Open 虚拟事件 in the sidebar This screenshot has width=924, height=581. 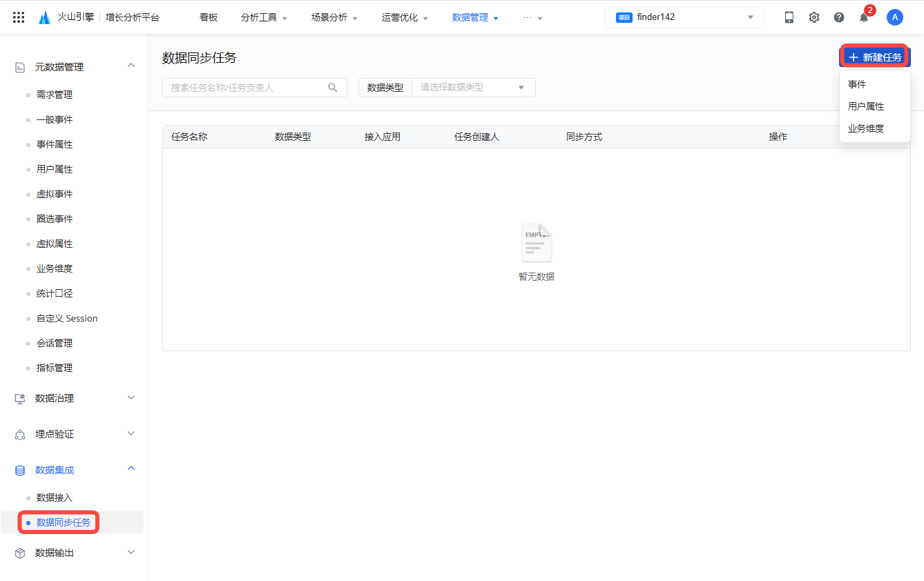tap(55, 194)
